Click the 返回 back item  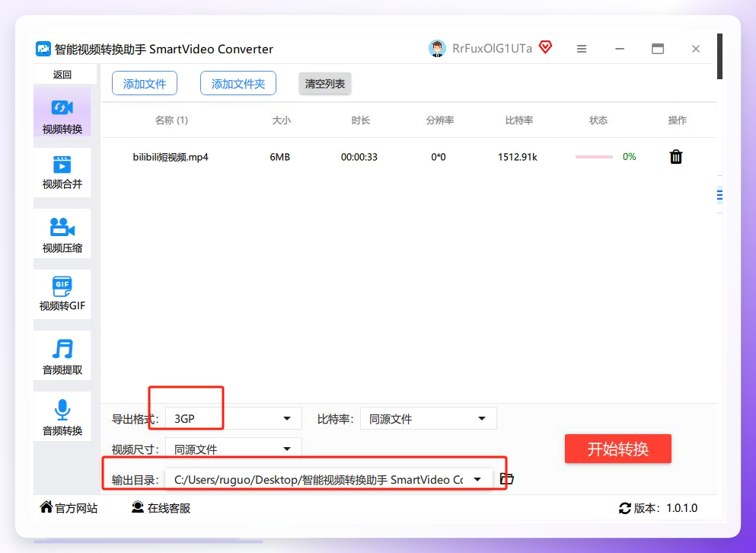62,75
